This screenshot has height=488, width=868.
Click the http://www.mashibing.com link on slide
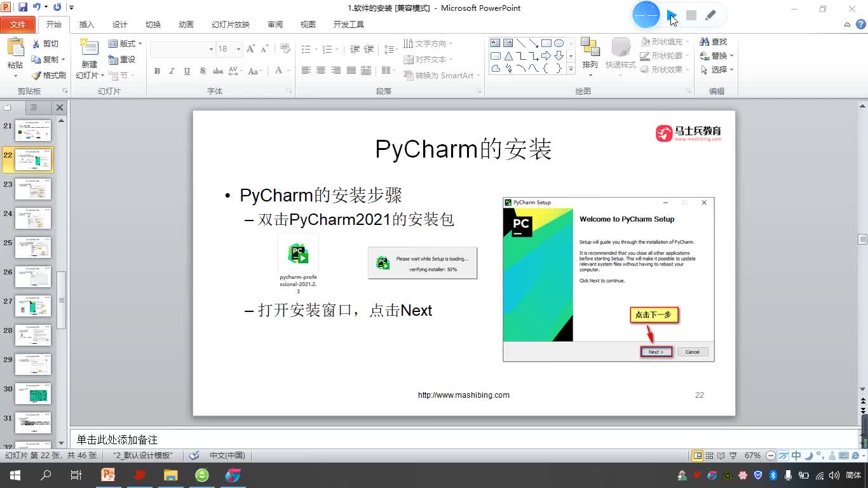464,395
